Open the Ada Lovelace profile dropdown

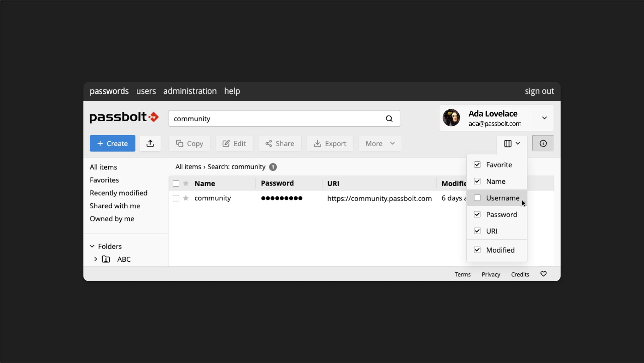coord(544,118)
